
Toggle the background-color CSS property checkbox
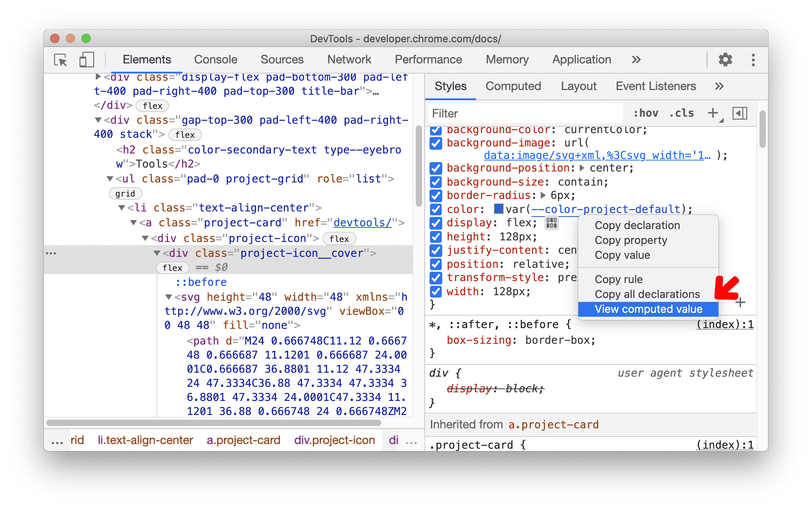[438, 130]
